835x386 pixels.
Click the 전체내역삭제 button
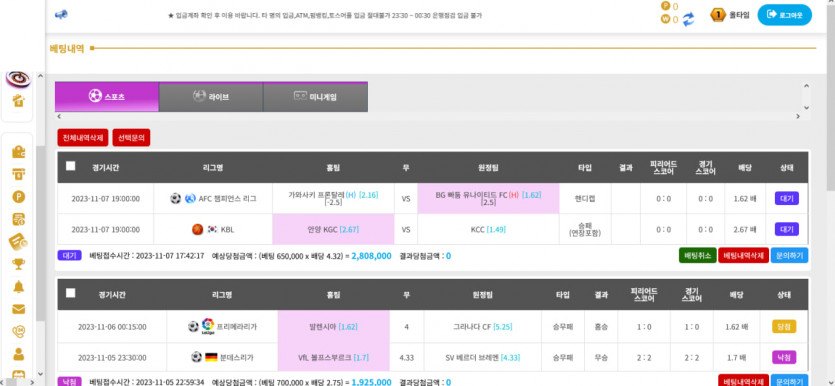pos(83,137)
